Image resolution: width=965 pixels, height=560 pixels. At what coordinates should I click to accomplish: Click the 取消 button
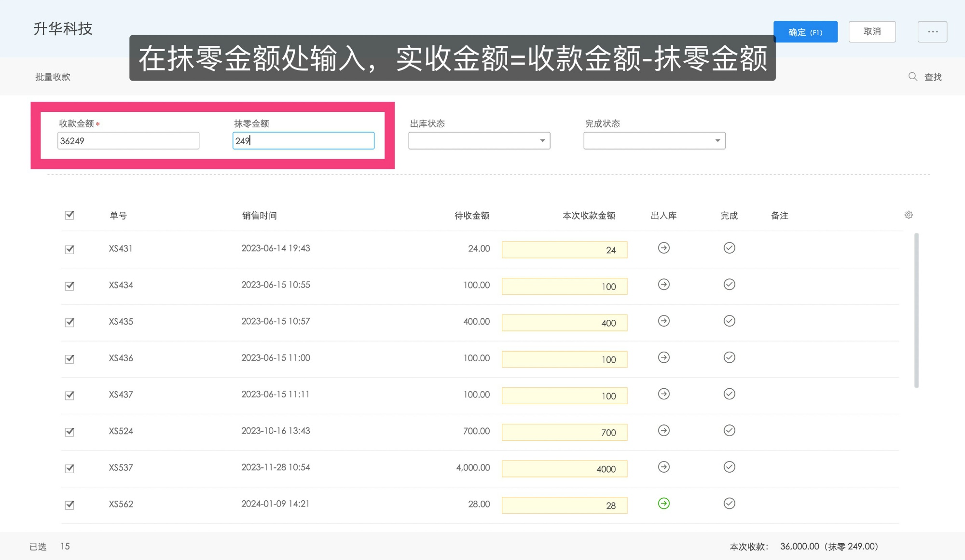tap(872, 31)
